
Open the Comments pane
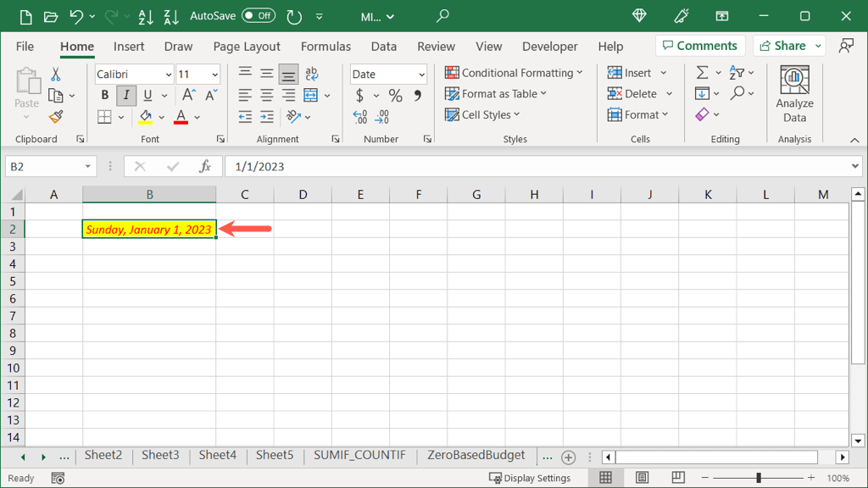click(x=700, y=46)
